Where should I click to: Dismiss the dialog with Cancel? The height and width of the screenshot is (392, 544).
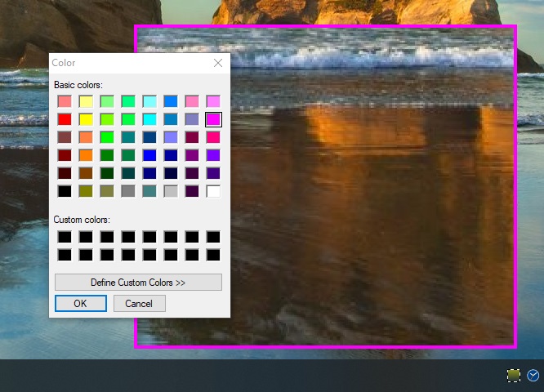click(x=139, y=304)
